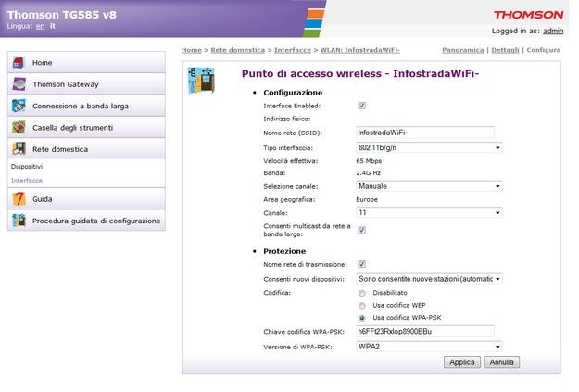Click the Casella degli strumenti toolbox icon
The width and height of the screenshot is (579, 392).
pyautogui.click(x=19, y=128)
